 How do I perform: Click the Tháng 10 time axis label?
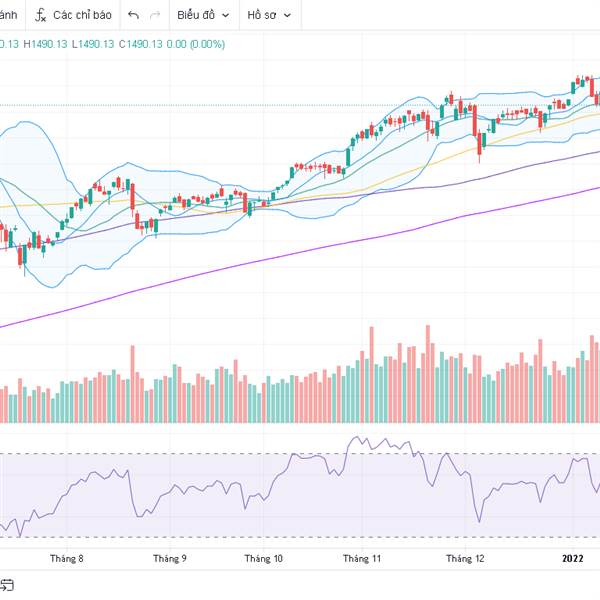tap(264, 559)
